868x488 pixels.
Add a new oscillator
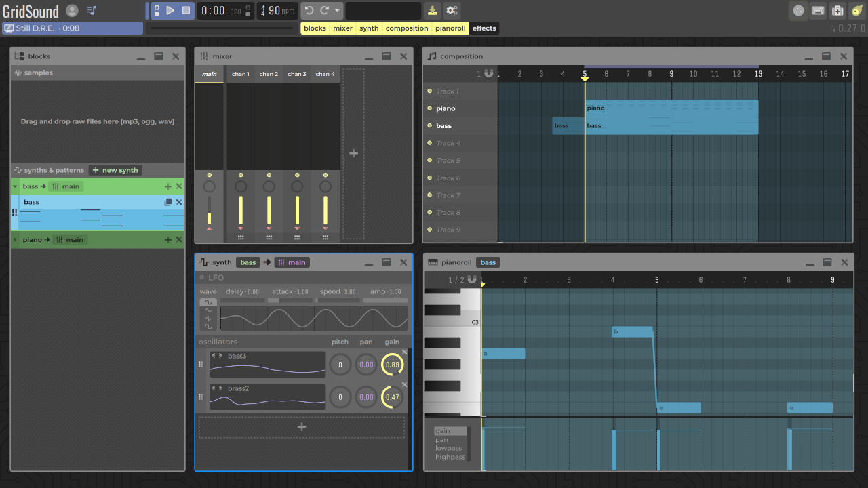tap(302, 427)
